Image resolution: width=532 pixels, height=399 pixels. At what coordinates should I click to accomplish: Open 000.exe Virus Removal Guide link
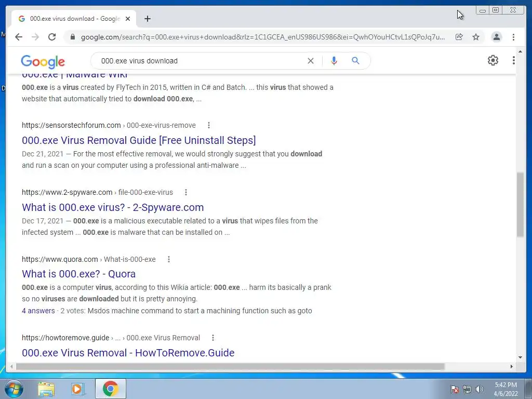[x=139, y=140]
